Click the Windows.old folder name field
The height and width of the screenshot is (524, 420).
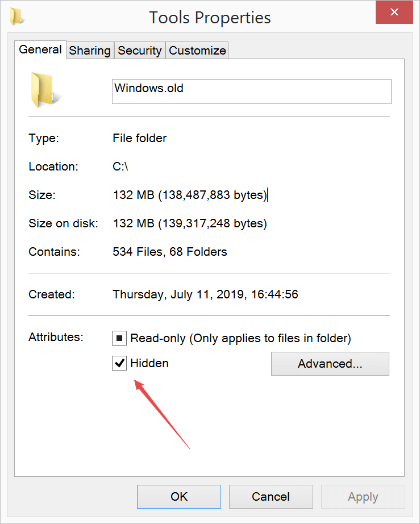pos(252,92)
